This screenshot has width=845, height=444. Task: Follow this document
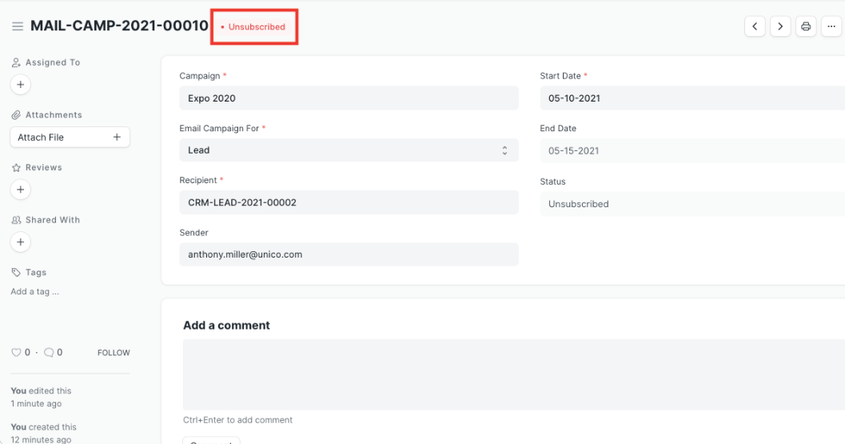[113, 353]
